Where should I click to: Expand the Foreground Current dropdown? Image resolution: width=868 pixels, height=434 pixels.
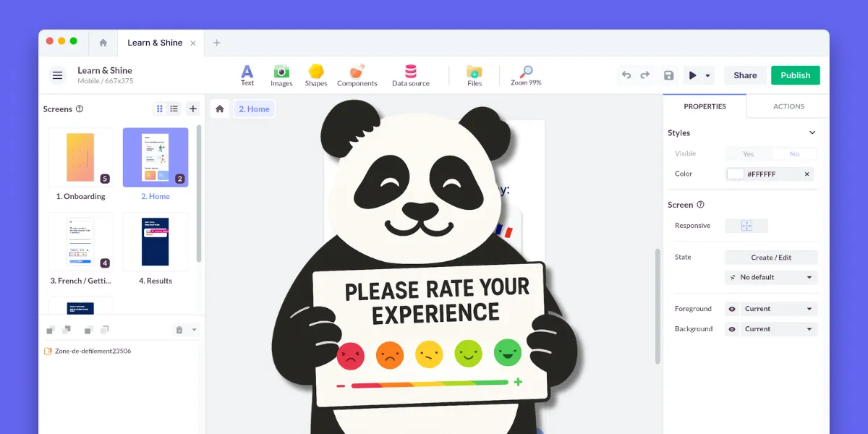click(778, 309)
